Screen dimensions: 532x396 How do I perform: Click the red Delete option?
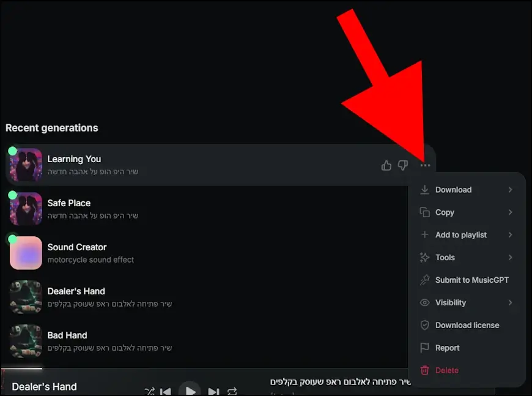(x=446, y=370)
